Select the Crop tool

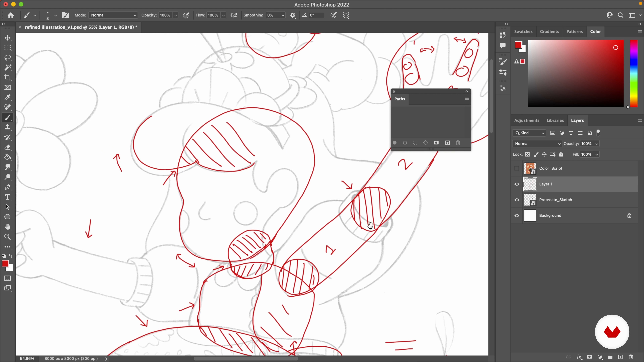[8, 78]
